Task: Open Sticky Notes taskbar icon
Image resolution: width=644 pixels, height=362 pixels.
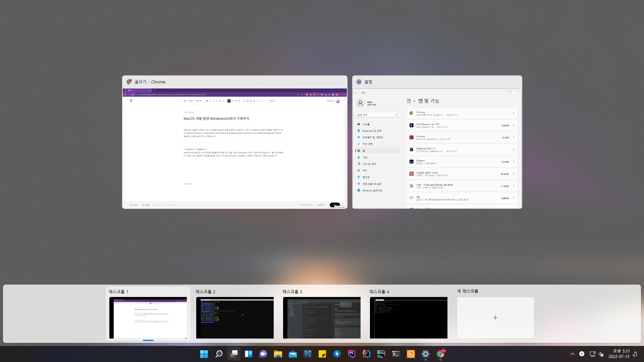Action: 322,354
